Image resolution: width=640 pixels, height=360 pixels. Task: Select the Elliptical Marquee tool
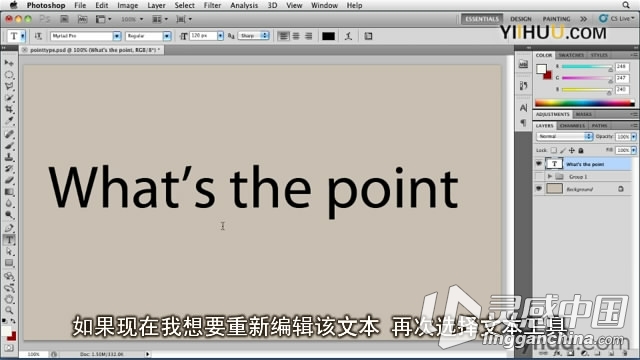[x=9, y=75]
